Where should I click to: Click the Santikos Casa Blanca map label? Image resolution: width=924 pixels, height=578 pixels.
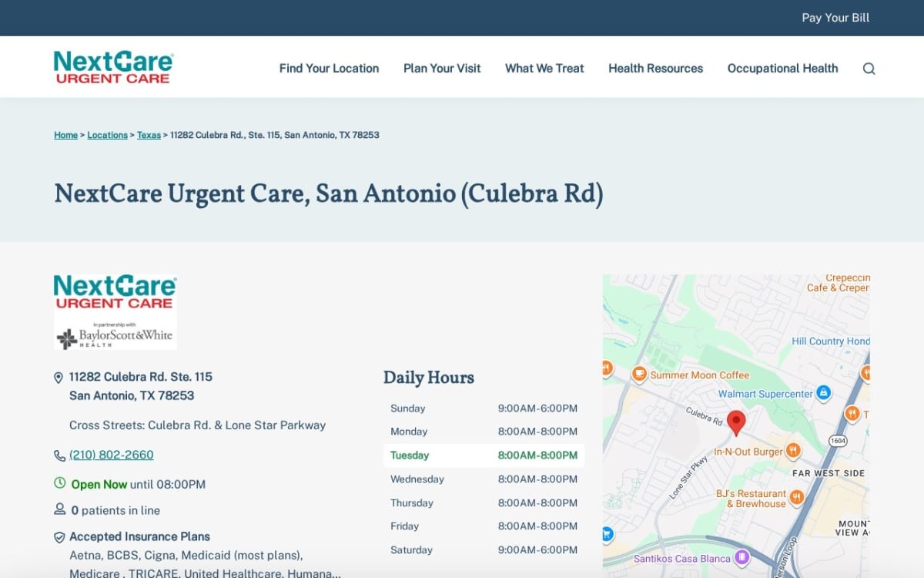pyautogui.click(x=681, y=558)
